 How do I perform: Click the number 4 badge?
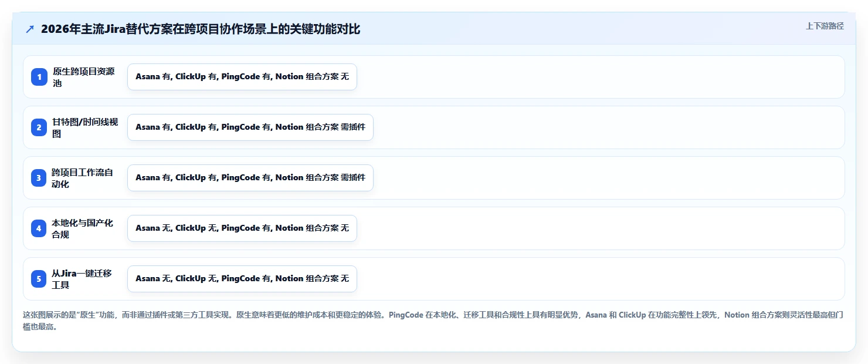[x=39, y=228]
